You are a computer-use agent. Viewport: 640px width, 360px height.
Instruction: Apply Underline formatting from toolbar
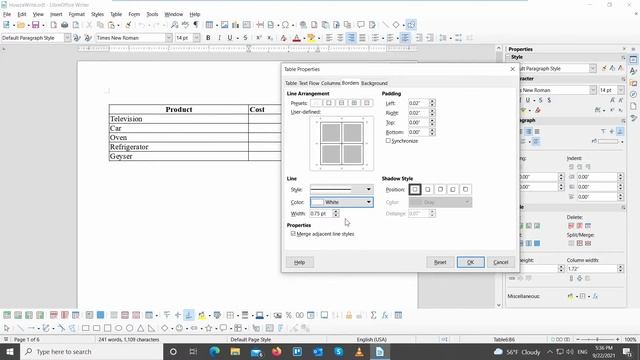pyautogui.click(x=230, y=38)
